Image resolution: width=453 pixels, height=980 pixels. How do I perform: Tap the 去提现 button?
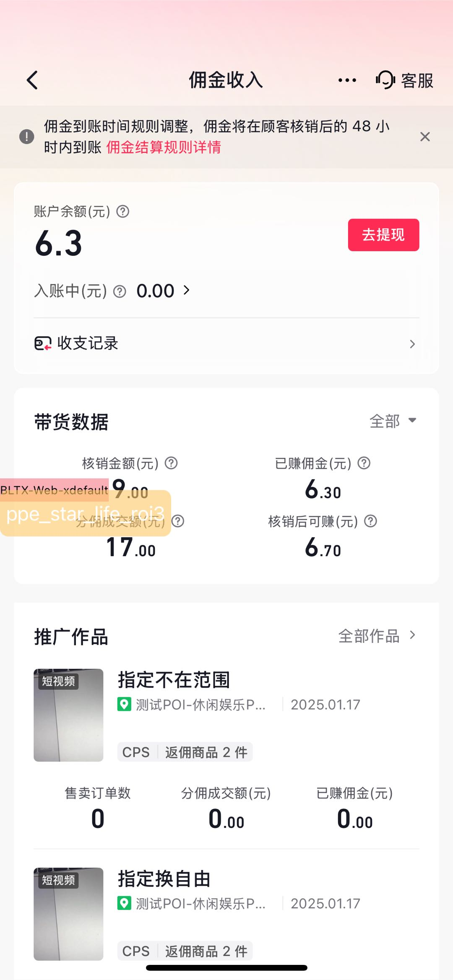[383, 235]
